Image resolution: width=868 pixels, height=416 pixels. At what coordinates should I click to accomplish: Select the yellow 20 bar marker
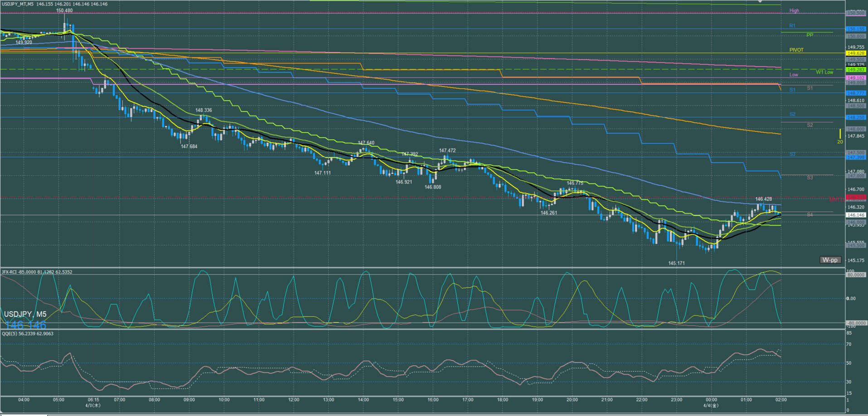840,136
